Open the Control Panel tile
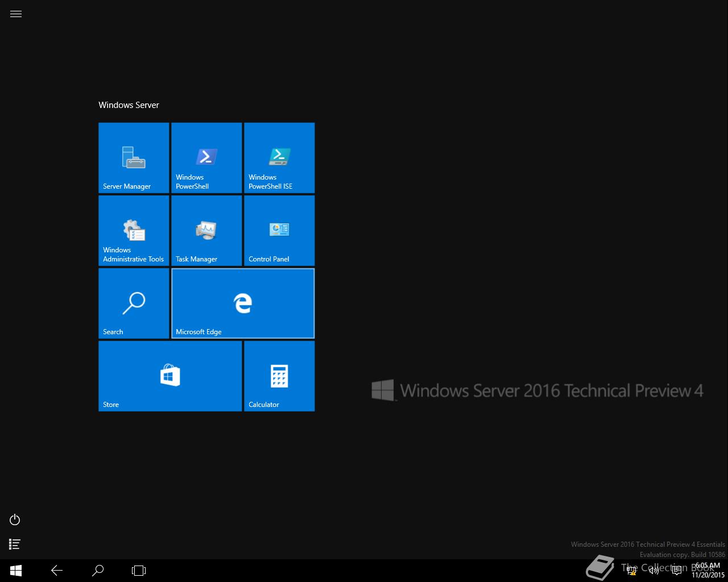 pyautogui.click(x=279, y=231)
